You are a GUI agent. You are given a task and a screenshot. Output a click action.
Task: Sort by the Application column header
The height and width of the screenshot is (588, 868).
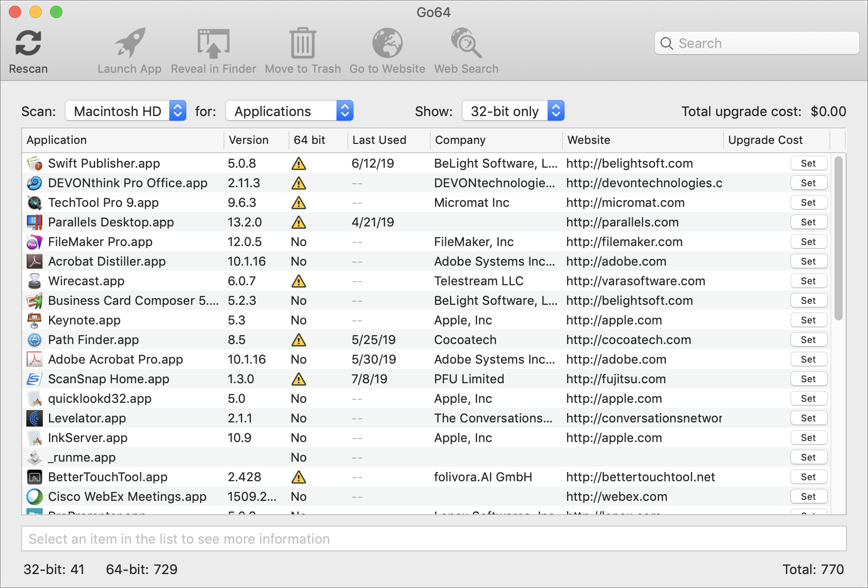click(123, 140)
